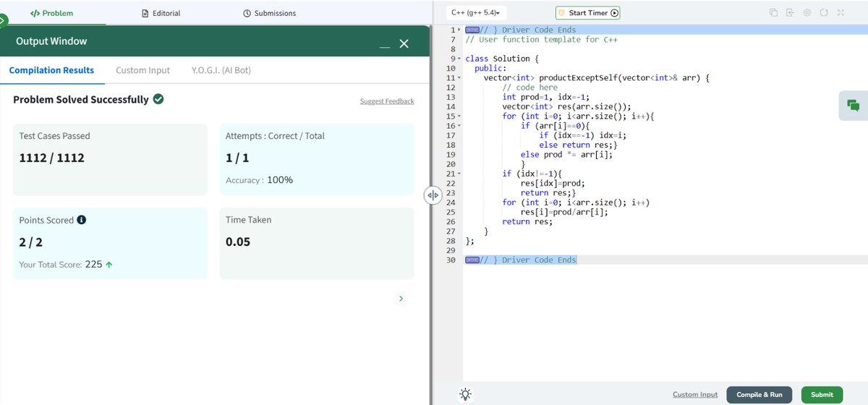Click folded code marker on line 1
Screen dimensions: 868x405
472,30
